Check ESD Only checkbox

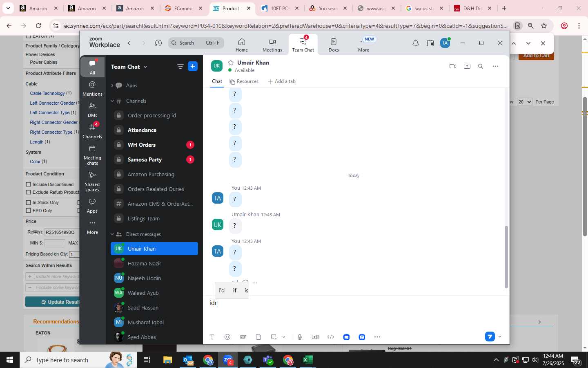(29, 211)
